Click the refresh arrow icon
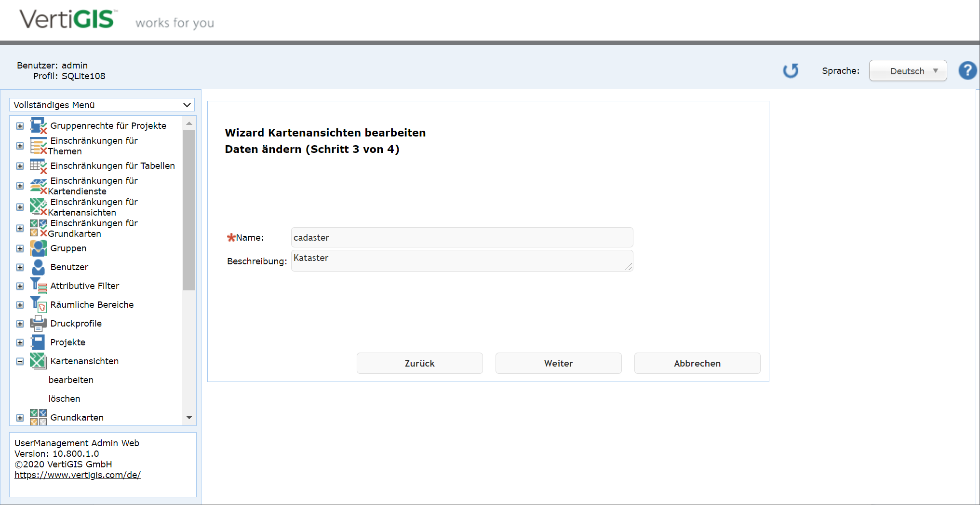 pos(791,70)
